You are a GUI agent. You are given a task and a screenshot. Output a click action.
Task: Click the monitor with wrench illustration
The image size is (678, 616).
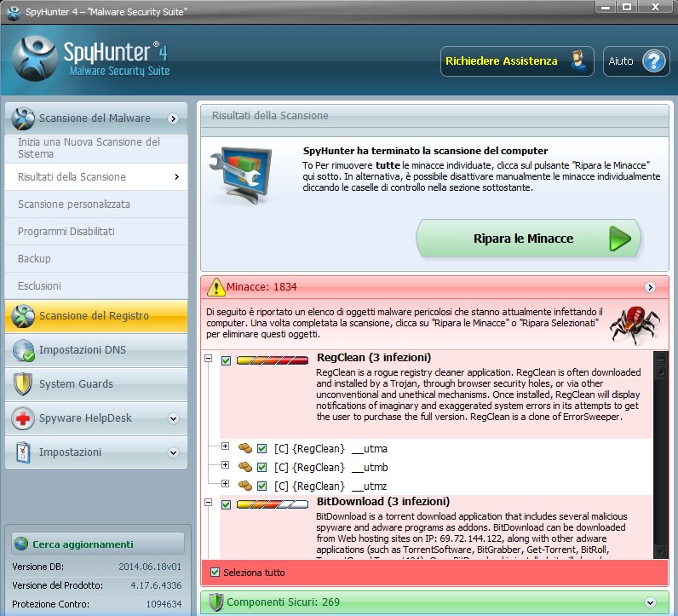(x=241, y=175)
